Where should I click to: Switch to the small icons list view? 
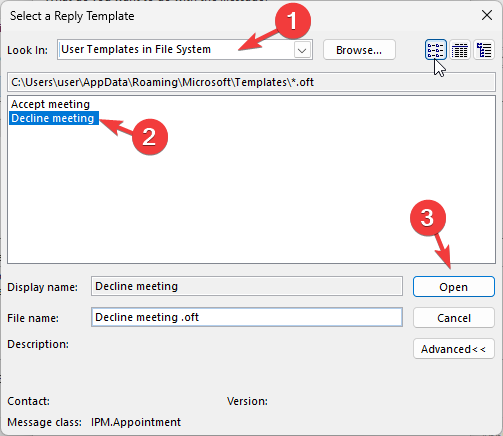click(436, 50)
